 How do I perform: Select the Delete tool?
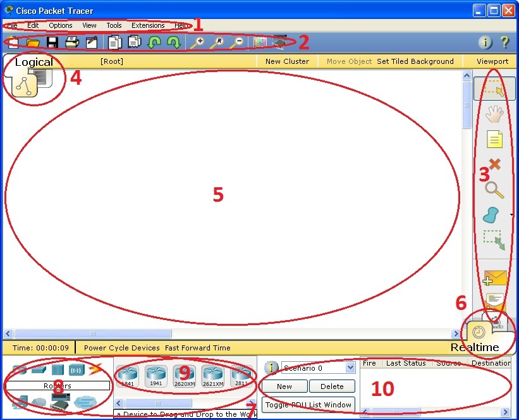[x=495, y=163]
